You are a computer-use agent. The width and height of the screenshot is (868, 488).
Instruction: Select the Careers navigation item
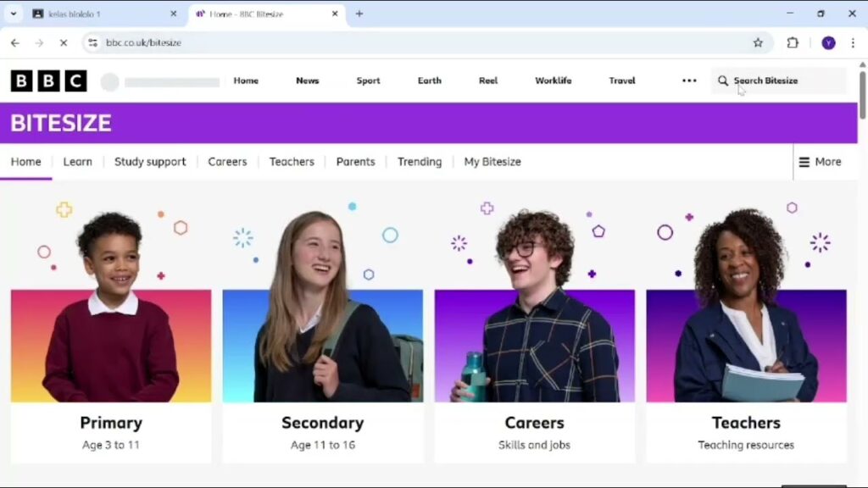click(x=227, y=162)
